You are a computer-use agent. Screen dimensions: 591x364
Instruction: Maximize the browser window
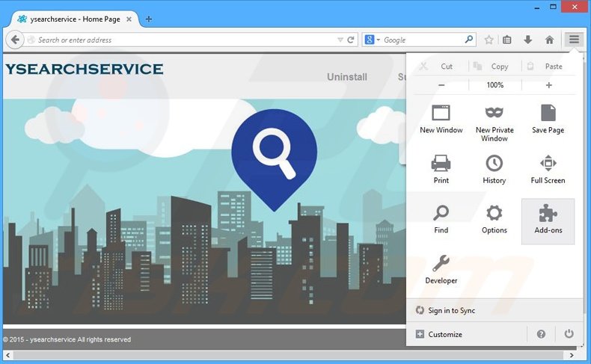tap(553, 7)
